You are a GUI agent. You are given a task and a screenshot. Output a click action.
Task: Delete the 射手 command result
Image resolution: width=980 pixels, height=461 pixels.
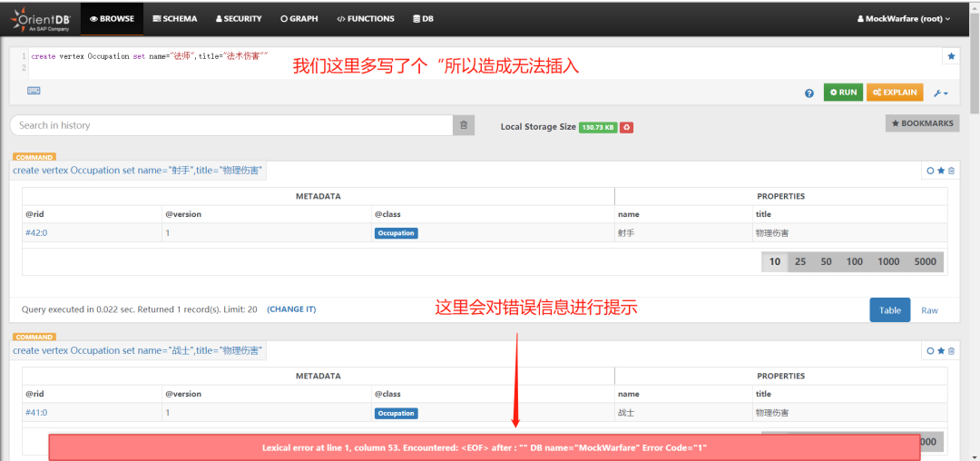951,171
